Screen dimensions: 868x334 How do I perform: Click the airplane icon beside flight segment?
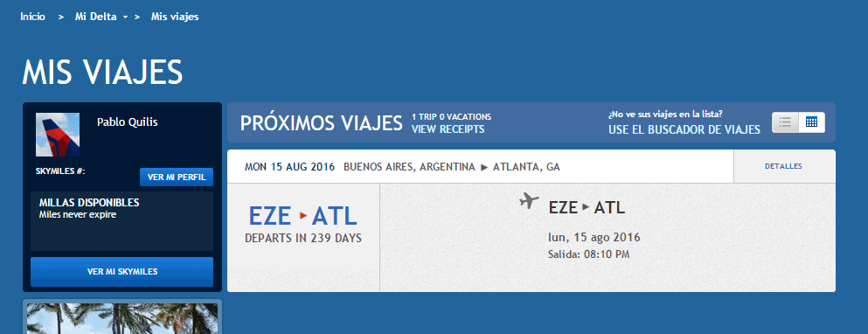pos(529,200)
